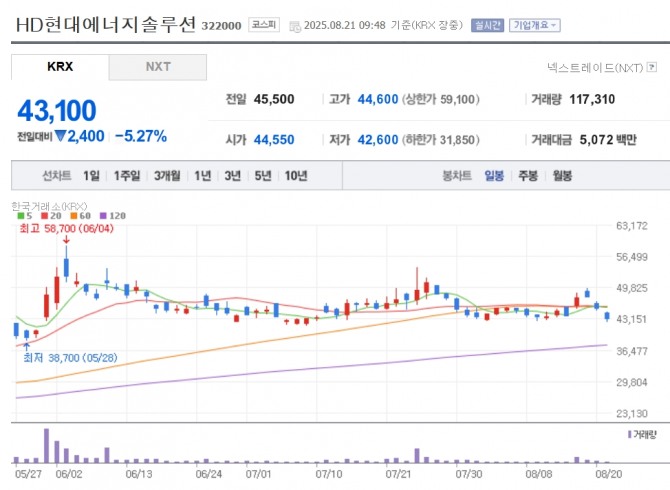Click the 최고 58,700 (06/04) label

coord(67,229)
